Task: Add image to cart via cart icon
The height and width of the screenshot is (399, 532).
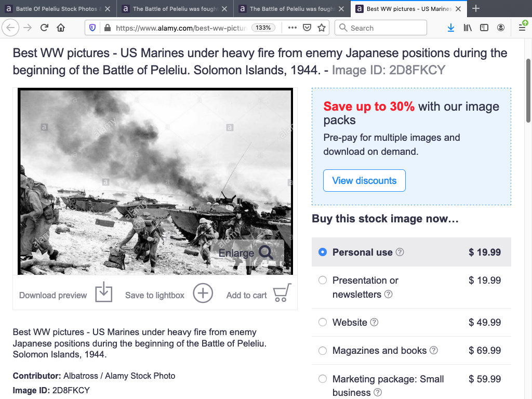Action: tap(282, 293)
